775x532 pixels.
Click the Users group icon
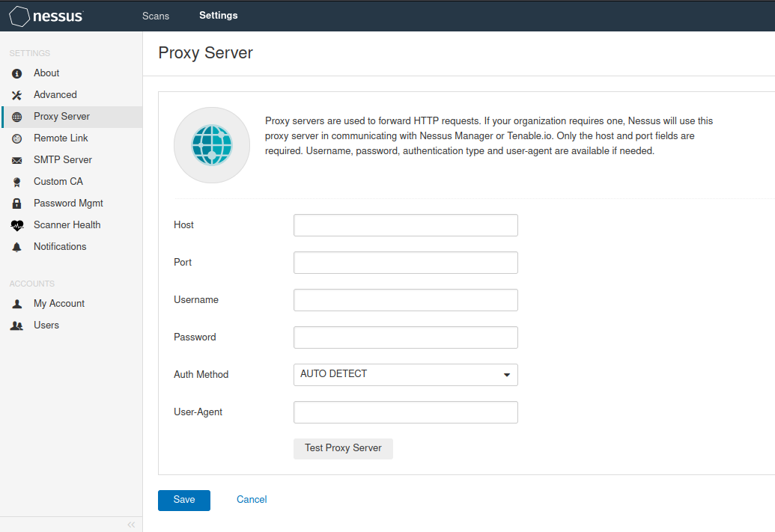click(16, 325)
